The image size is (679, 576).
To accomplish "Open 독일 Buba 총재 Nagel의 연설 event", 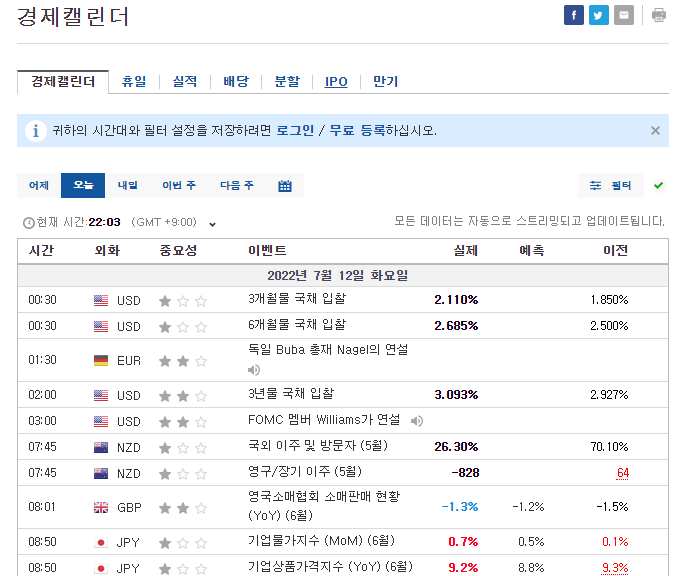I will 328,349.
